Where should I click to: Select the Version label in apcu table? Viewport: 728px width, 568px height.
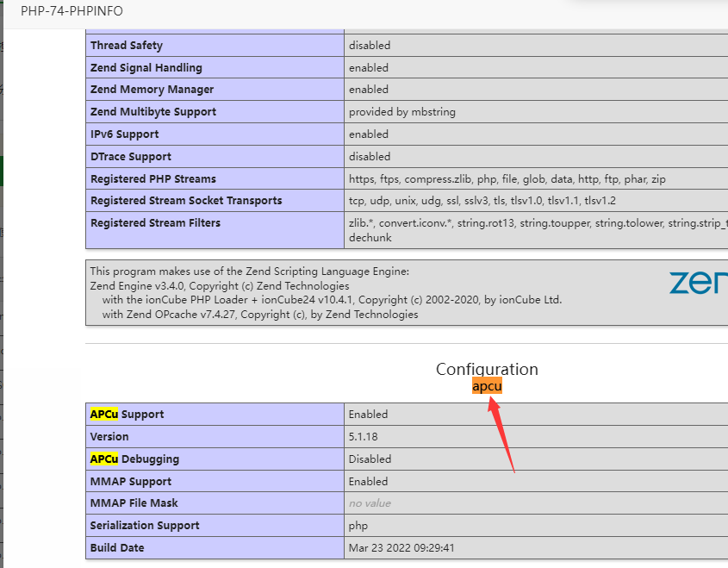pos(109,437)
